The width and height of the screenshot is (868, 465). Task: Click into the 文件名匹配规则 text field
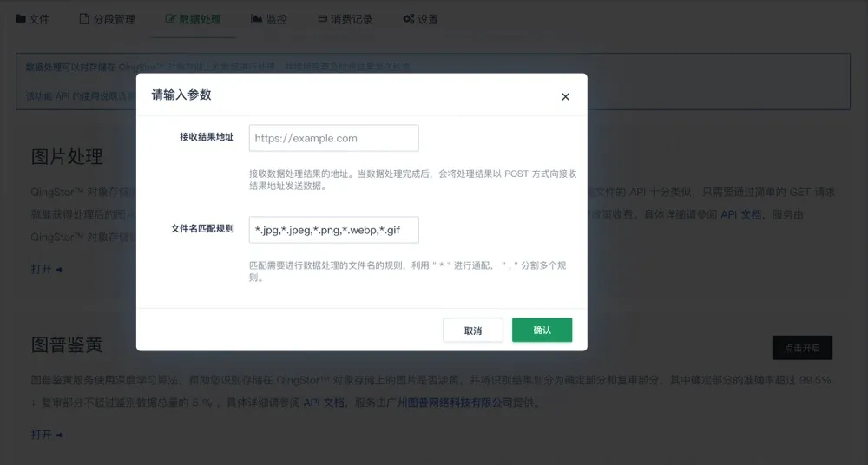point(333,230)
